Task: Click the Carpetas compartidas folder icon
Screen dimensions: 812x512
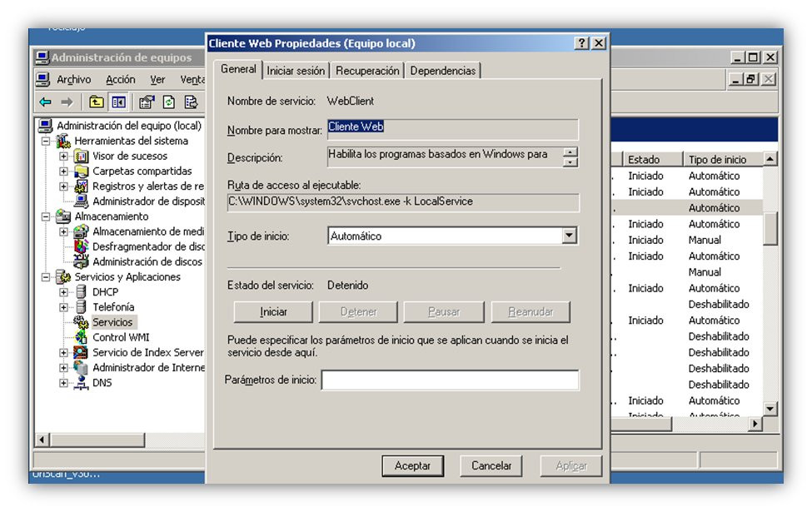Action: click(81, 171)
